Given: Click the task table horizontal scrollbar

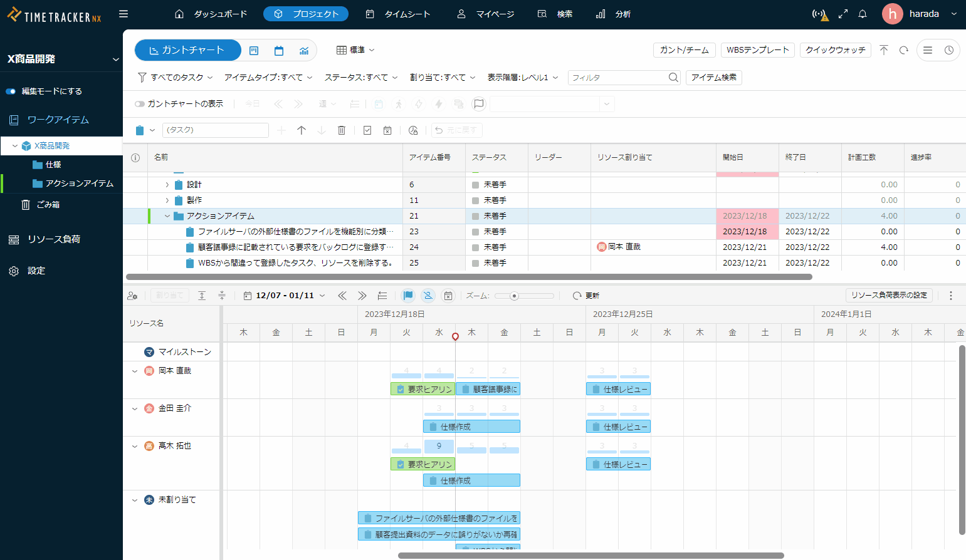Looking at the screenshot, I should pyautogui.click(x=469, y=277).
